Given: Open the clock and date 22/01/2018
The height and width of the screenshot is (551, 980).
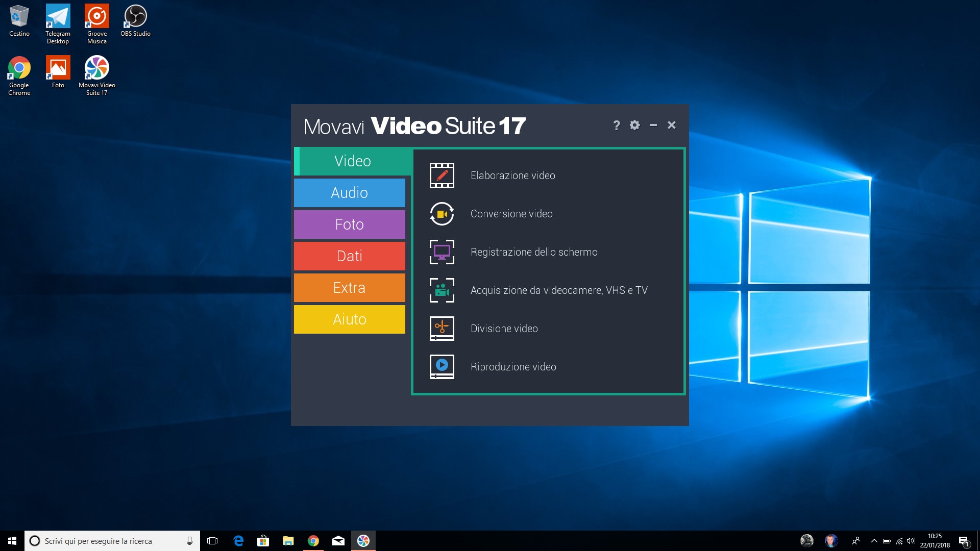Looking at the screenshot, I should click(935, 541).
